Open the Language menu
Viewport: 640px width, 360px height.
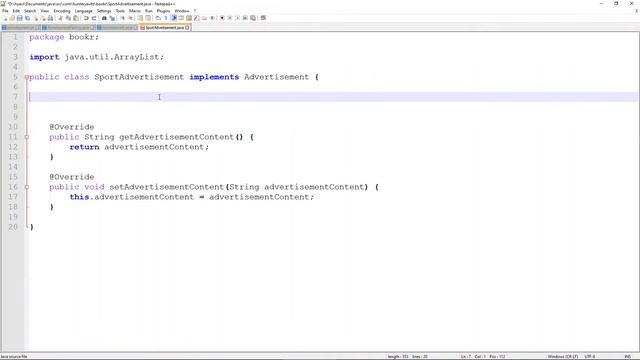coord(83,11)
